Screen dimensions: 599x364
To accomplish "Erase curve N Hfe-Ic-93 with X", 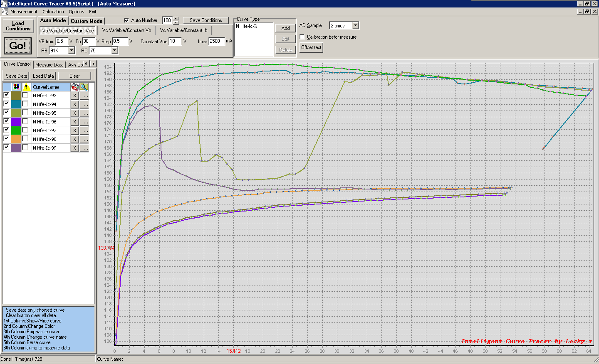I will coord(74,96).
